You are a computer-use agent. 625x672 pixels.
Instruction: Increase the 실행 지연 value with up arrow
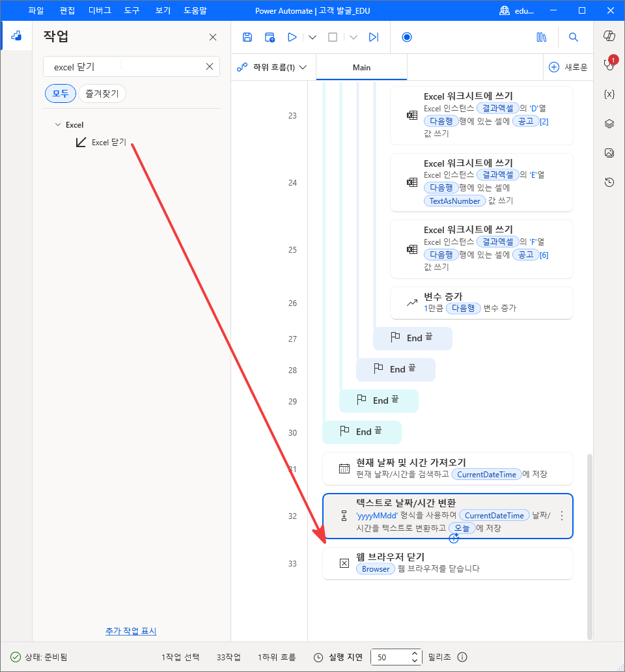pos(414,654)
